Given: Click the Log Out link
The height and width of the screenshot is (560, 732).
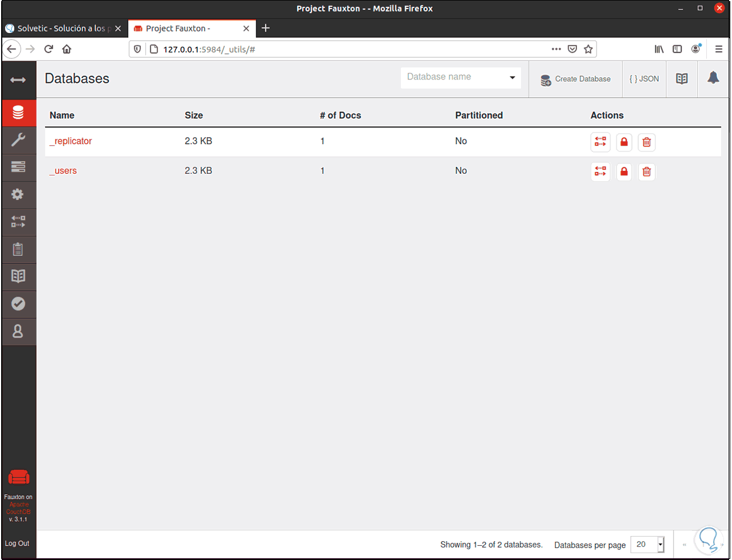Looking at the screenshot, I should [17, 543].
